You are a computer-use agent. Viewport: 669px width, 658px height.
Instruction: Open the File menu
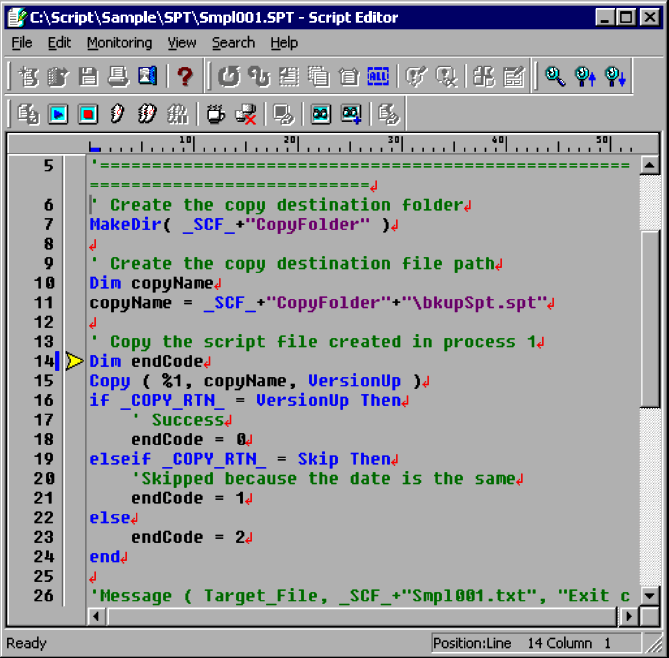pyautogui.click(x=22, y=43)
